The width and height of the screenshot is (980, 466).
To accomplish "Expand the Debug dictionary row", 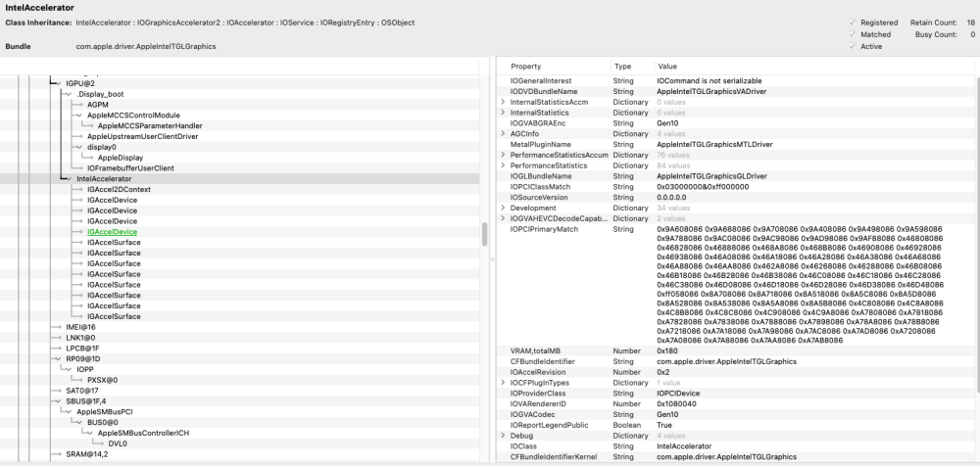I will (x=503, y=436).
